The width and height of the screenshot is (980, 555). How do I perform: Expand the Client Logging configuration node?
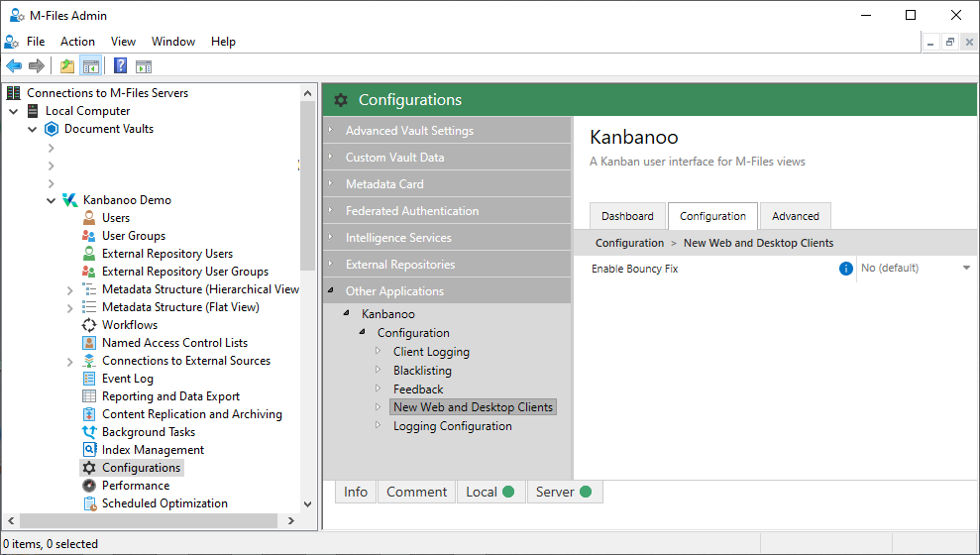(379, 351)
